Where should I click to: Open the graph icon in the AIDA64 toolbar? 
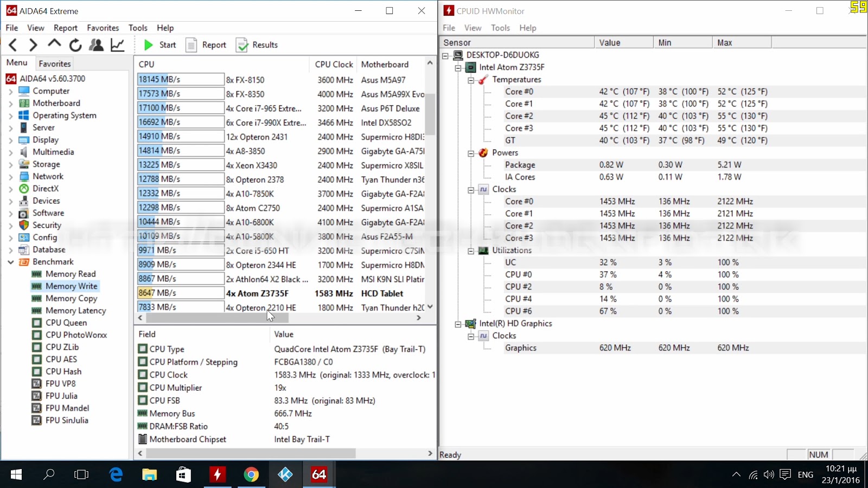(118, 45)
